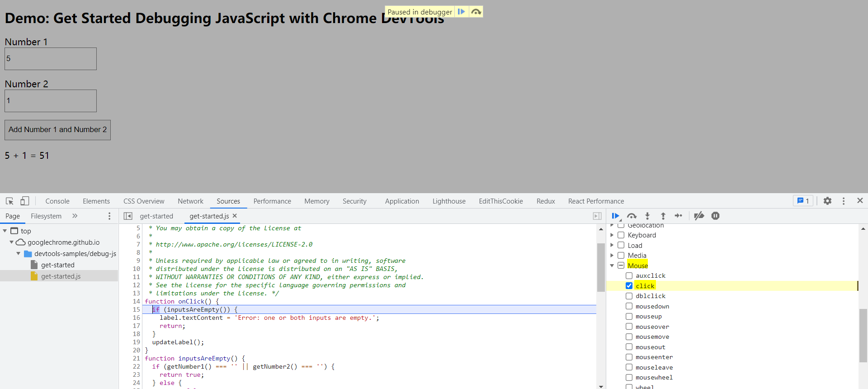
Task: Open the Application tab
Action: pyautogui.click(x=402, y=201)
